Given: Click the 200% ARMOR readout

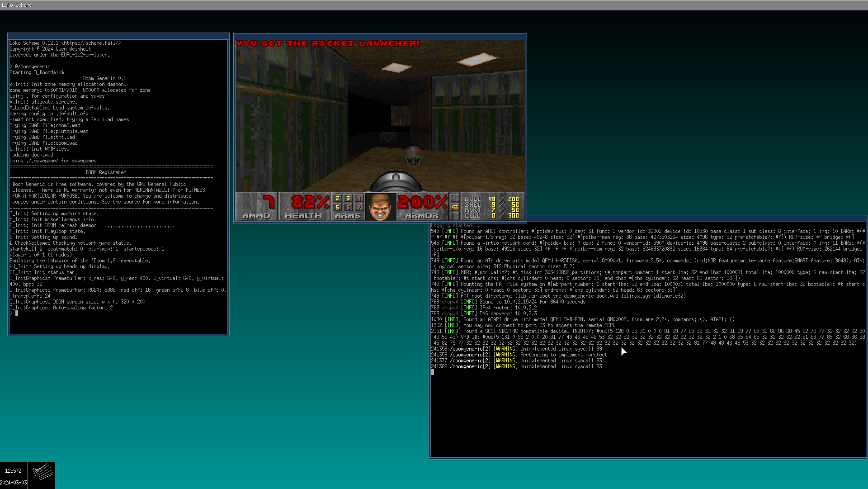Looking at the screenshot, I should [x=422, y=202].
